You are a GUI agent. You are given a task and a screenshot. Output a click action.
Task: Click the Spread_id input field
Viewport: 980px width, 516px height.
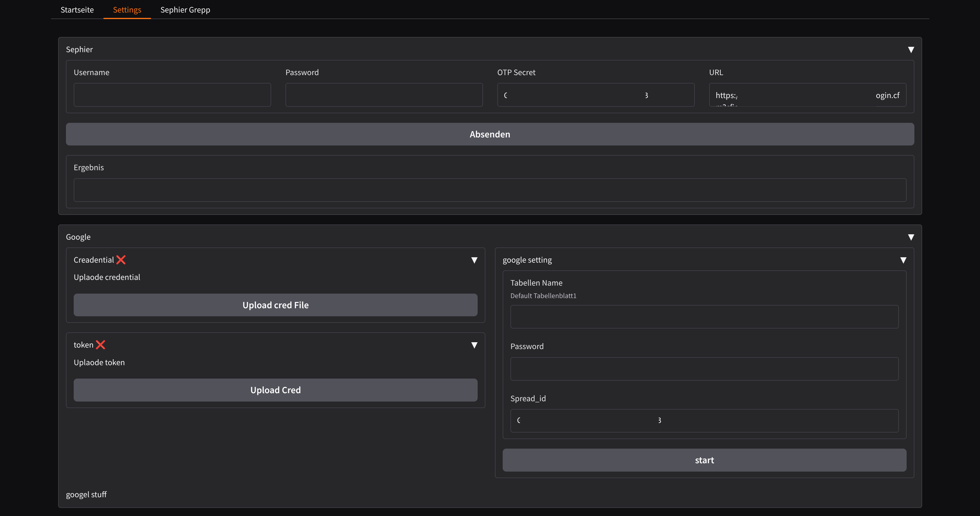[x=704, y=421]
